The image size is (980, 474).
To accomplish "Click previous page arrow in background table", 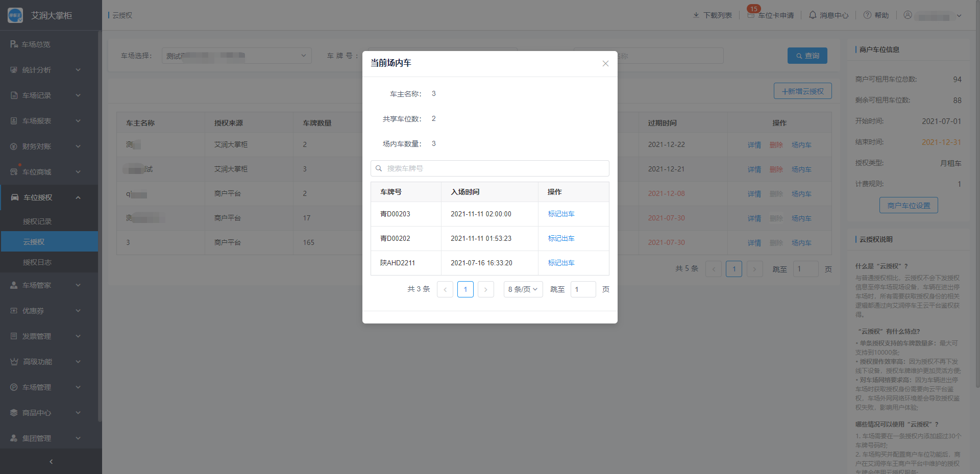I will click(714, 269).
